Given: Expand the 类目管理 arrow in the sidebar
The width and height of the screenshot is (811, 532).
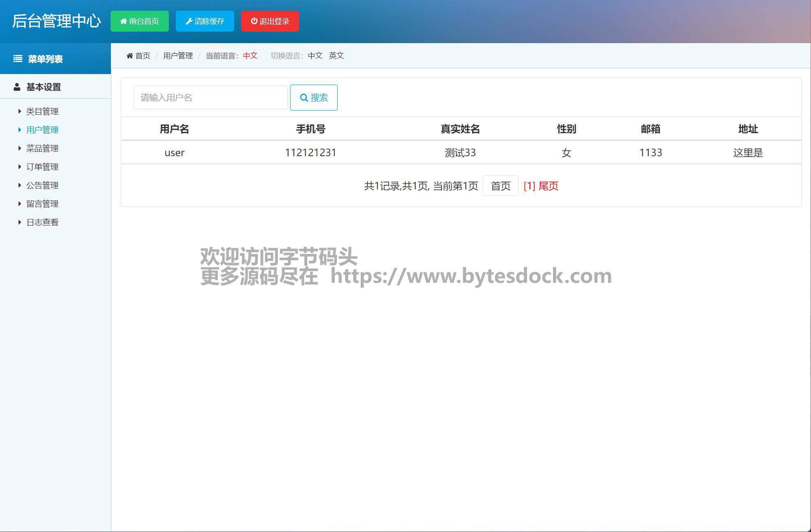Looking at the screenshot, I should coord(19,111).
